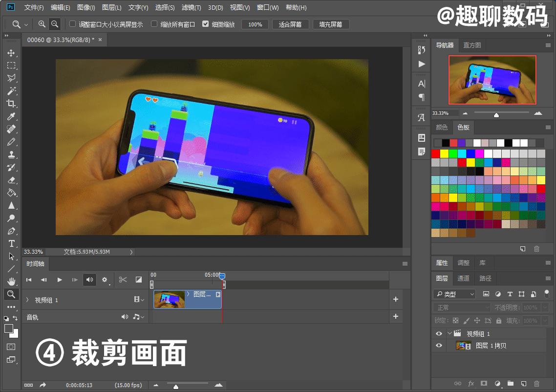
Task: Click the 填充屏幕 button
Action: click(331, 24)
